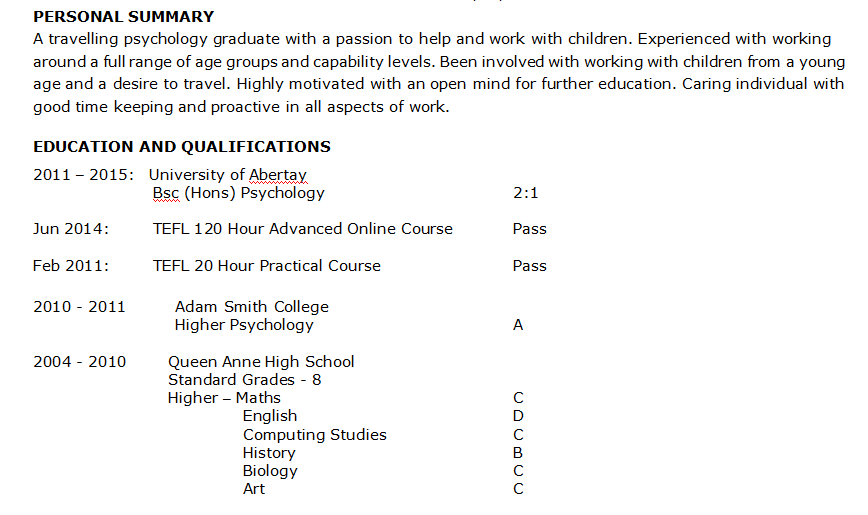
Task: Click the Jun 2014 date
Action: coord(71,229)
